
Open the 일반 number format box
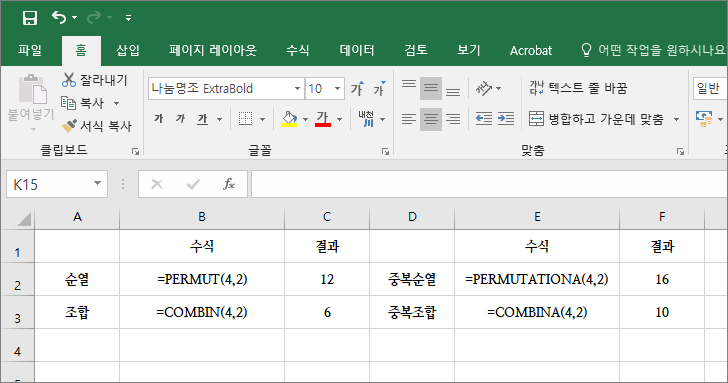tap(710, 88)
